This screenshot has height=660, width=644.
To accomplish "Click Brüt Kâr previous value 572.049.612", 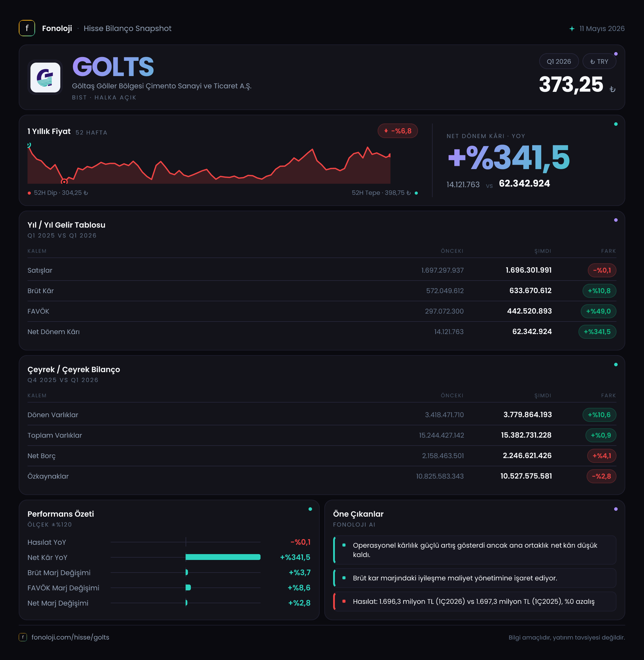I will click(445, 291).
